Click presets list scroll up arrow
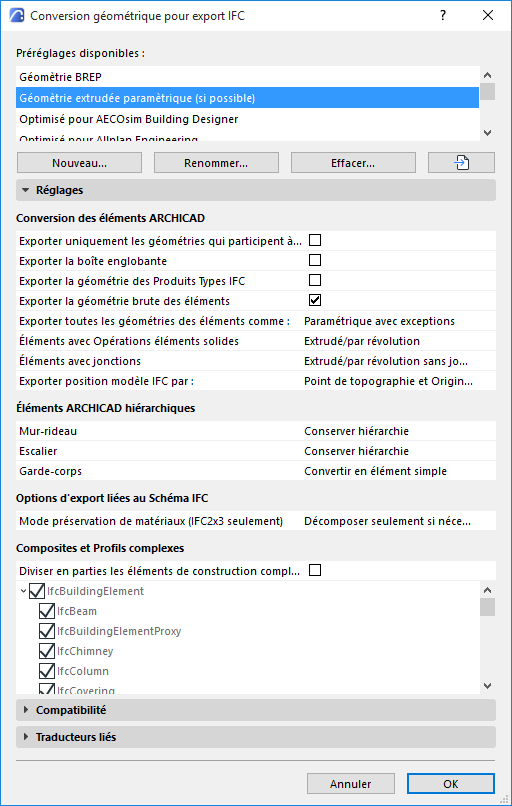This screenshot has height=806, width=512. 488,75
